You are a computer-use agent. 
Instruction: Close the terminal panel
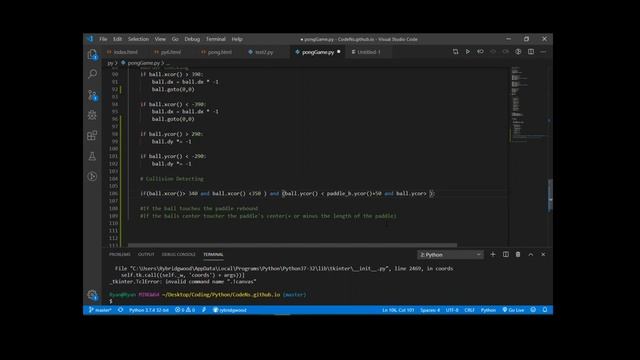coord(543,254)
